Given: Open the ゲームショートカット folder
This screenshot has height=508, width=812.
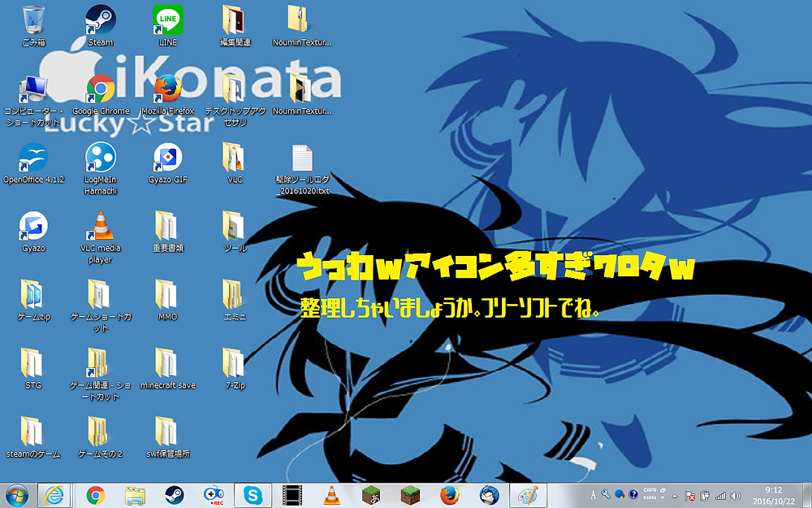Looking at the screenshot, I should pos(101,306).
